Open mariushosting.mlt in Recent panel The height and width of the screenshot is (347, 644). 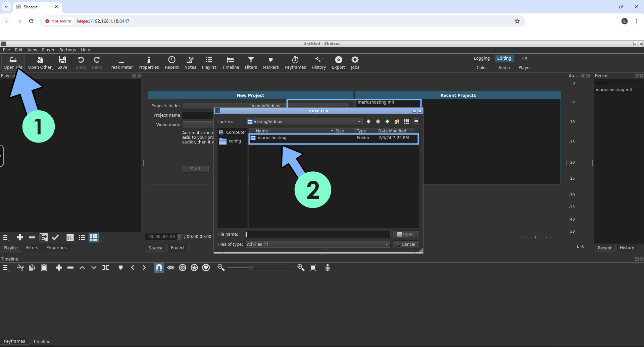coord(614,90)
